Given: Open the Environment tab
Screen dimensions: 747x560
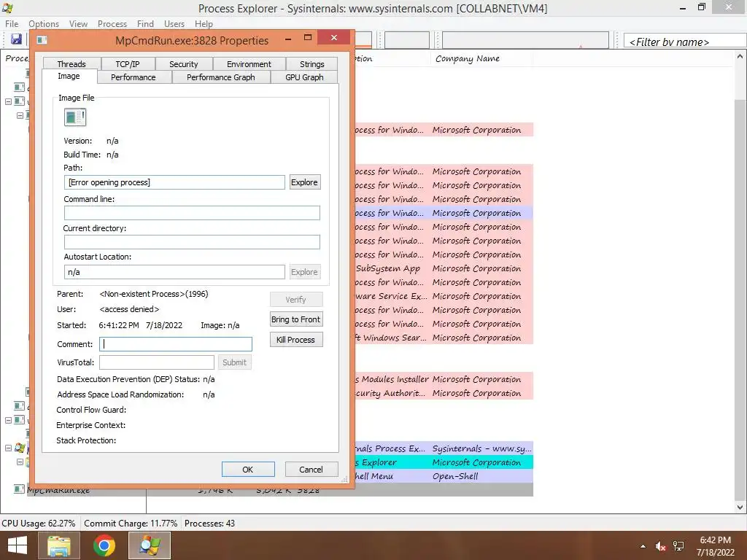Looking at the screenshot, I should click(x=249, y=64).
